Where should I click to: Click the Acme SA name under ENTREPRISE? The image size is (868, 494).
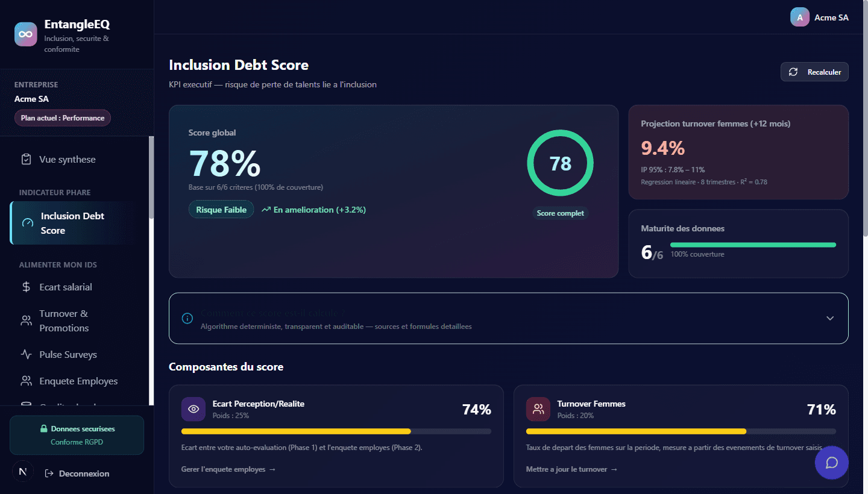click(31, 99)
